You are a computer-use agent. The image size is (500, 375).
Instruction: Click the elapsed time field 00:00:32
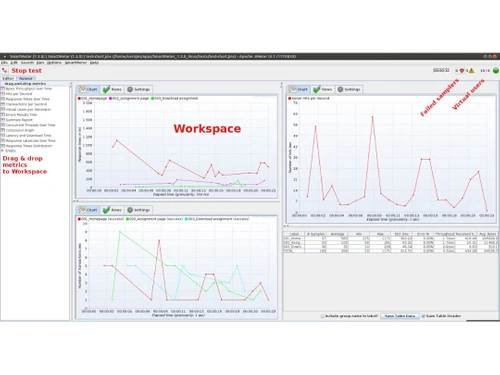[441, 71]
